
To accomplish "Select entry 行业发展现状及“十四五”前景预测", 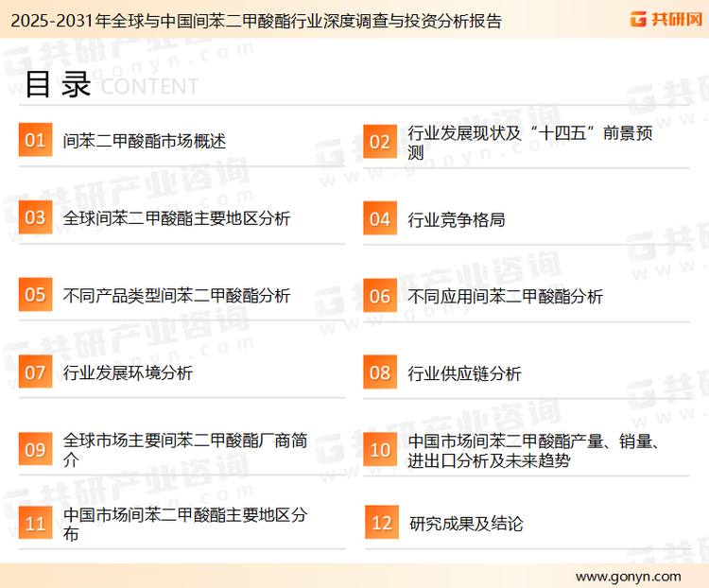I will [x=530, y=143].
